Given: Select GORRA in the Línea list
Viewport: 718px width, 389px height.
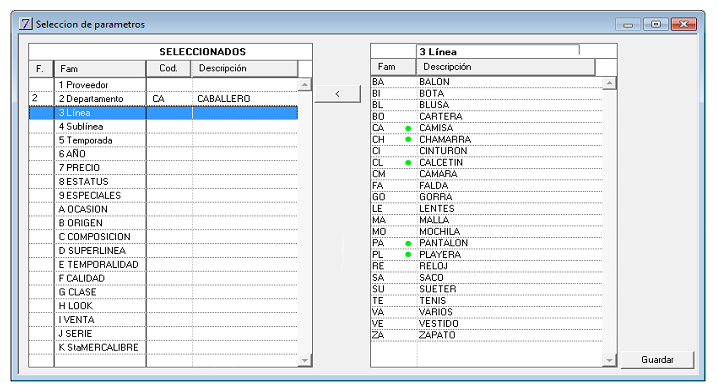Looking at the screenshot, I should point(487,197).
